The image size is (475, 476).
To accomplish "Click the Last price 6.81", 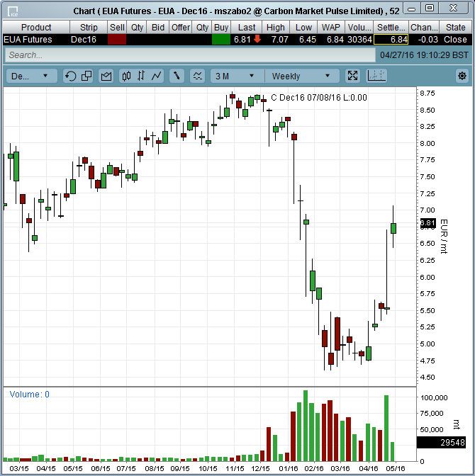I will point(242,40).
